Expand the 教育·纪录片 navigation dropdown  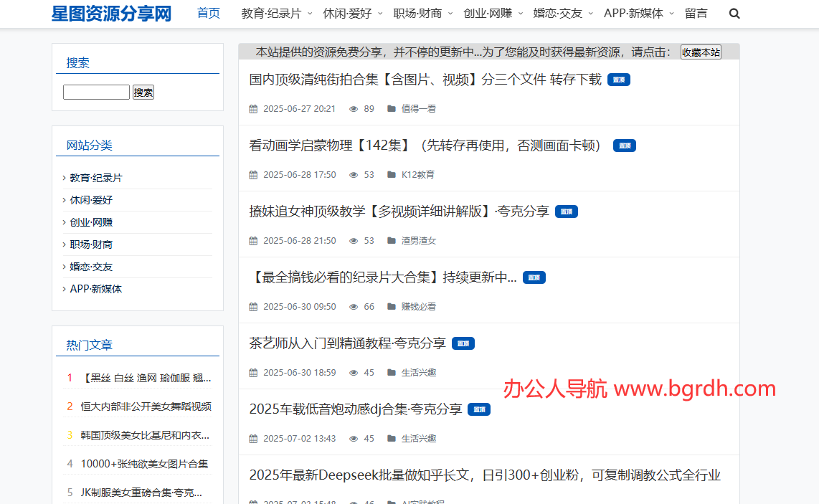(276, 14)
